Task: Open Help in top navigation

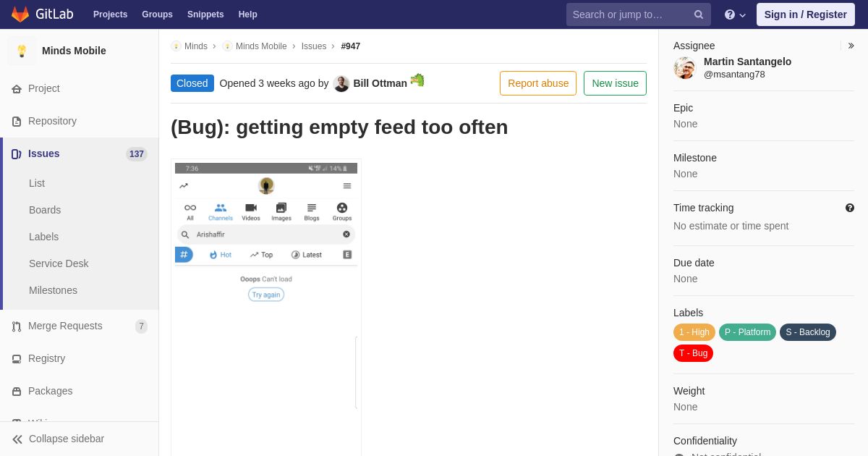Action: tap(248, 14)
